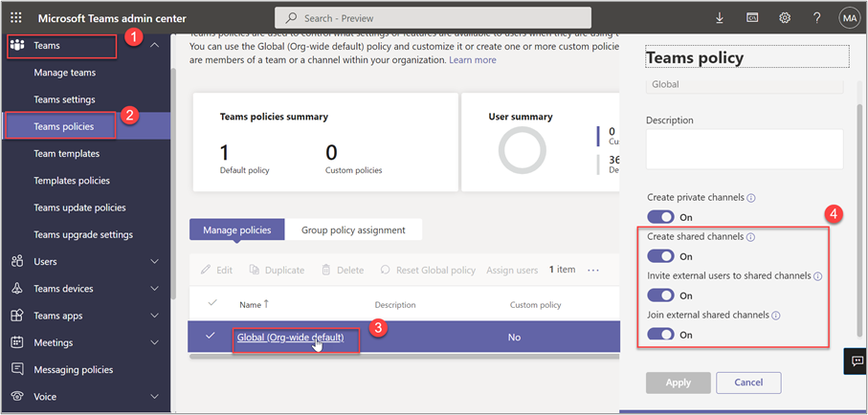The height and width of the screenshot is (415, 868).
Task: Disable Create shared channels toggle
Action: point(660,256)
